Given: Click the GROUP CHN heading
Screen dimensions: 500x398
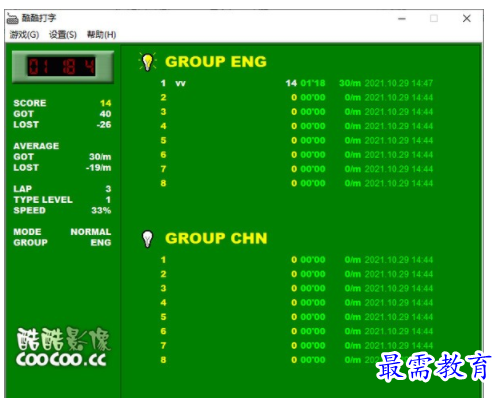Looking at the screenshot, I should point(216,238).
